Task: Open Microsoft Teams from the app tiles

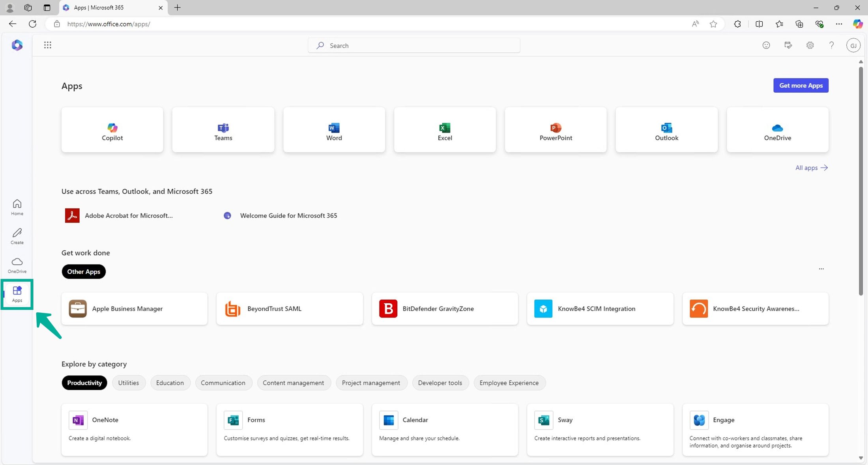Action: point(223,130)
